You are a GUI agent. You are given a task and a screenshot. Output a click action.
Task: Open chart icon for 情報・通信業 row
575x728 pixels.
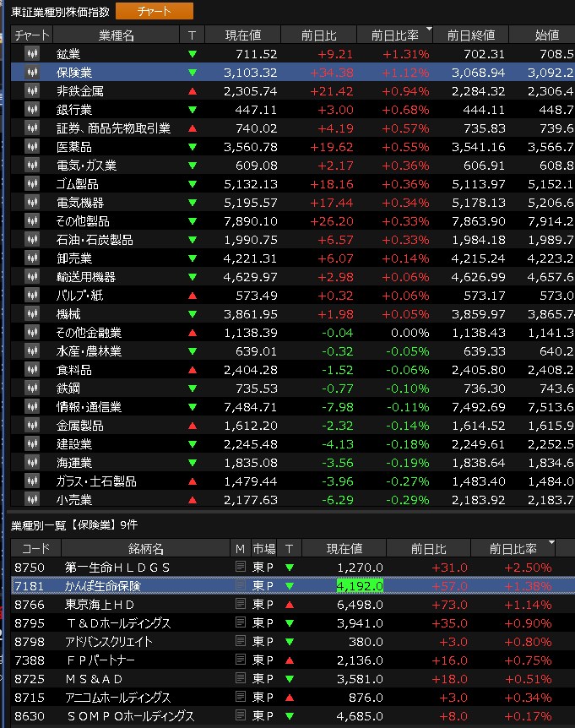coord(32,407)
